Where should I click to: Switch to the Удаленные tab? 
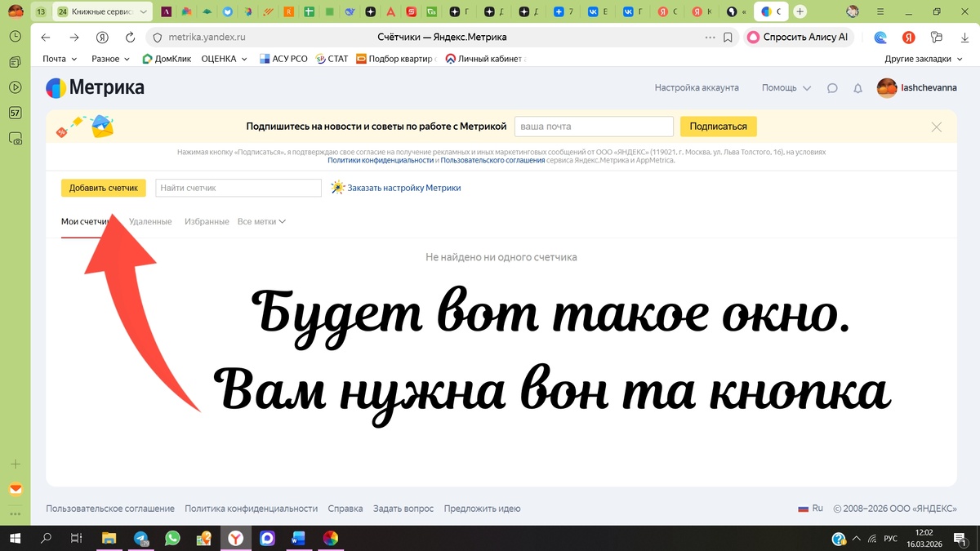[150, 220]
